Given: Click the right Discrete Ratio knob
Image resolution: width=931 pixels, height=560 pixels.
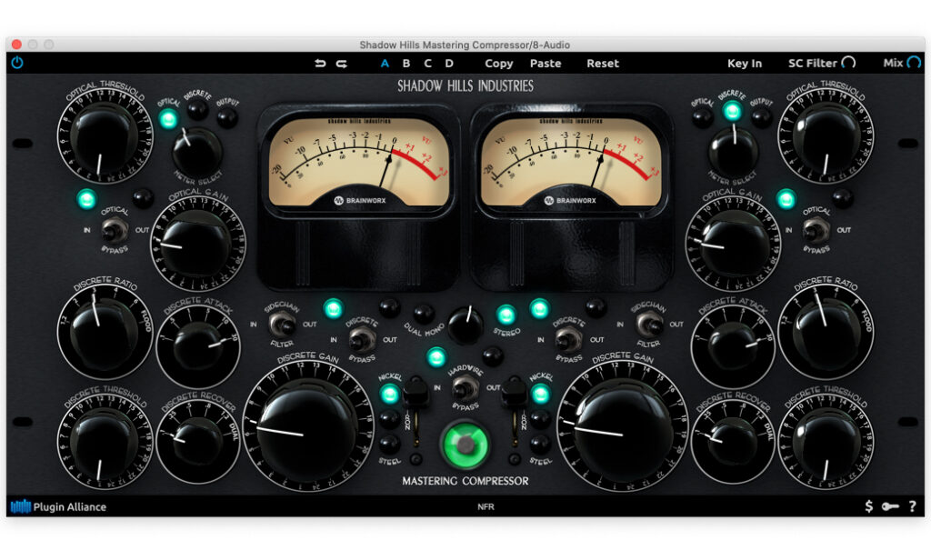Looking at the screenshot, I should (x=826, y=331).
